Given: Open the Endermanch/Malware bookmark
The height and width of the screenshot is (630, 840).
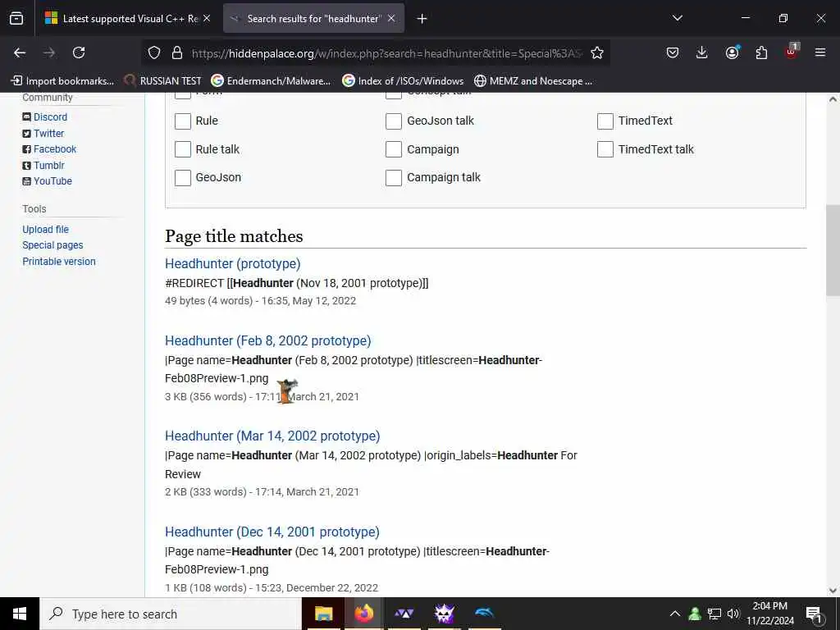Looking at the screenshot, I should click(x=271, y=81).
